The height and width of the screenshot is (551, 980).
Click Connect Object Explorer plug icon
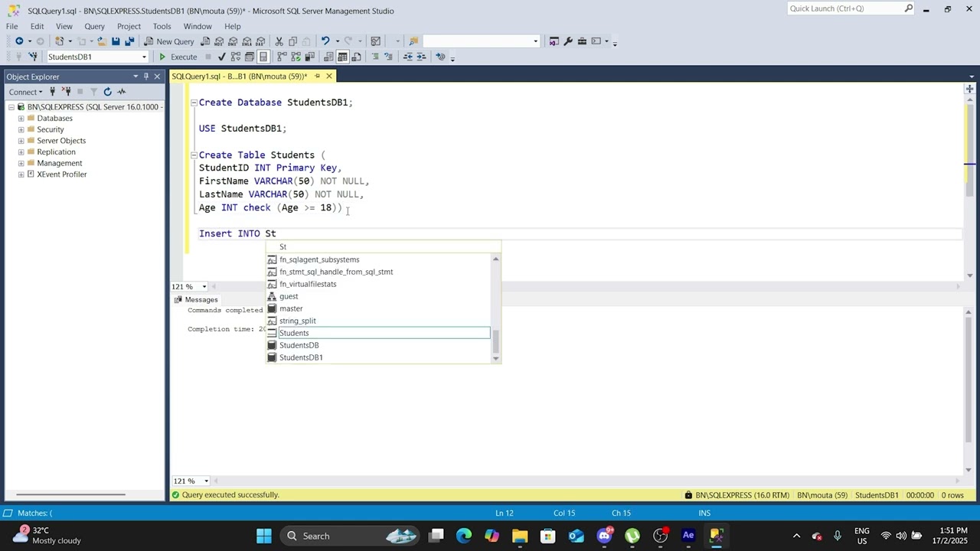tap(53, 92)
